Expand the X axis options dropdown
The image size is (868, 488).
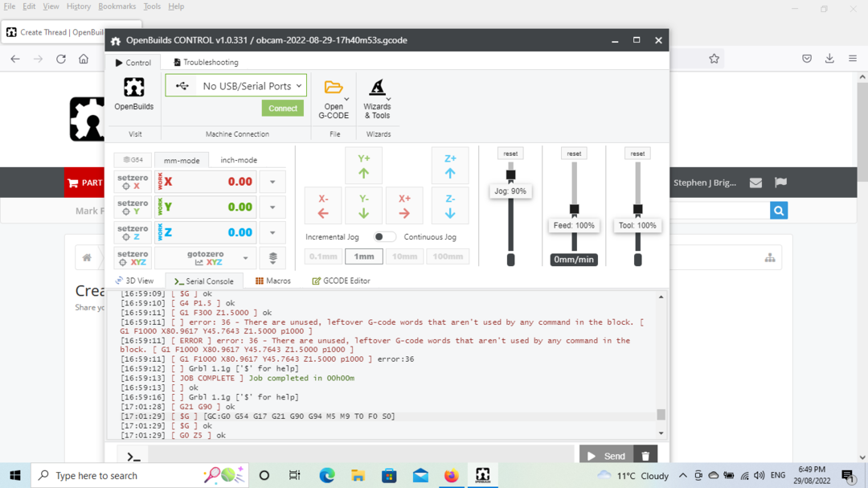coord(272,182)
